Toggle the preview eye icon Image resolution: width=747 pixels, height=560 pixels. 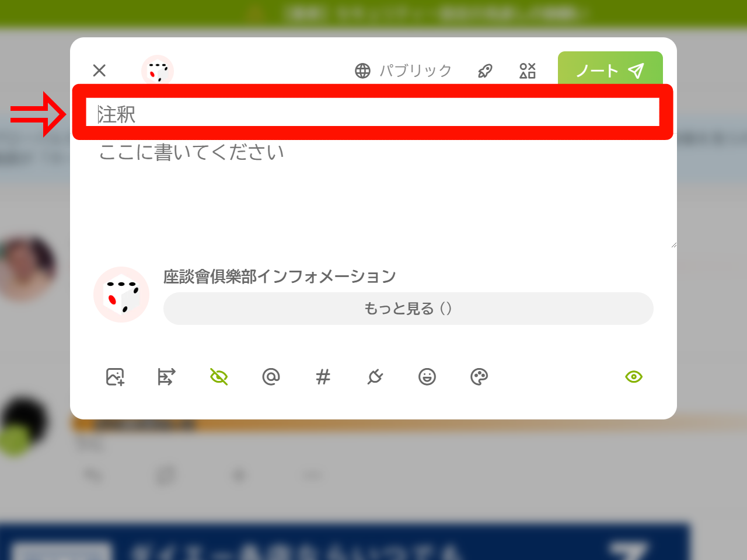(634, 377)
